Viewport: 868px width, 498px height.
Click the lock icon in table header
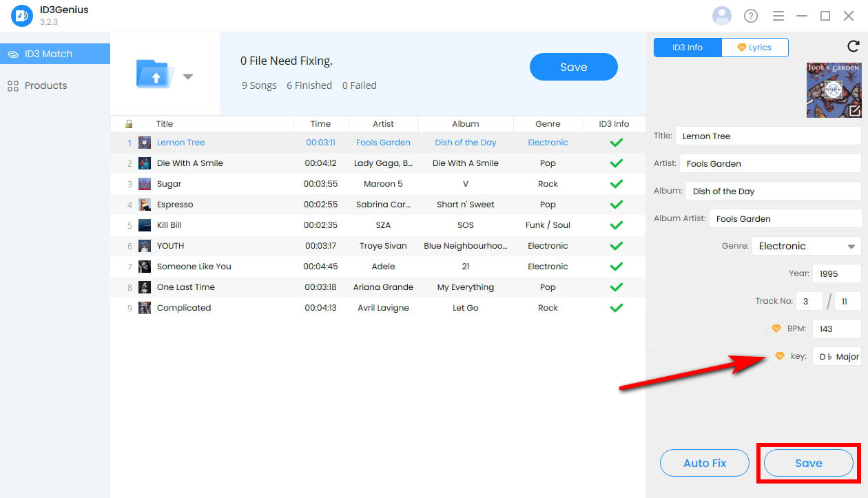click(x=129, y=124)
